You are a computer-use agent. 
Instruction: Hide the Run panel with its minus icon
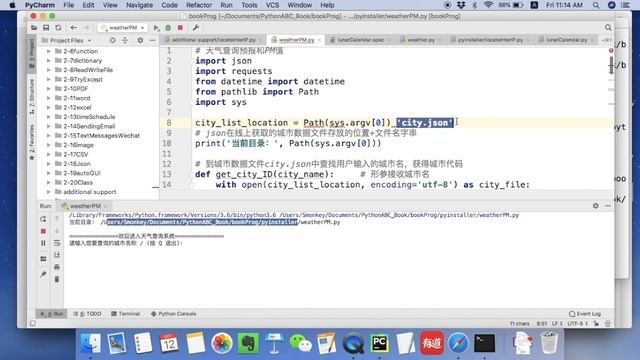(608, 206)
